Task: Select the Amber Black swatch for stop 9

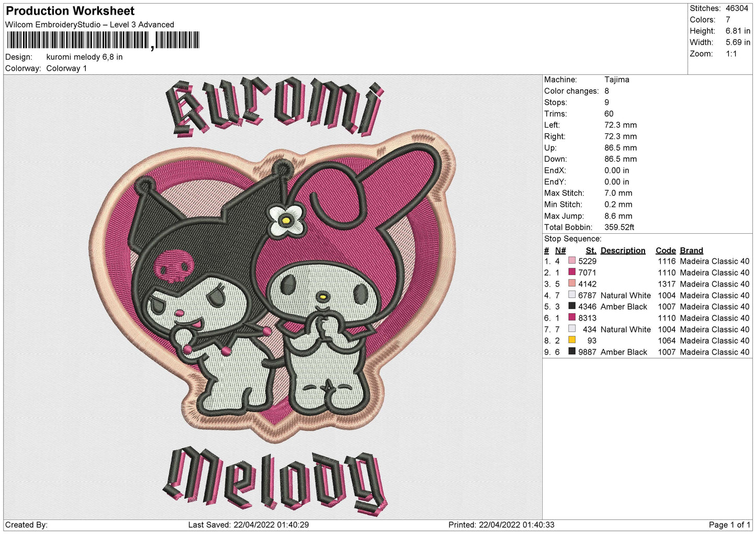Action: (572, 352)
